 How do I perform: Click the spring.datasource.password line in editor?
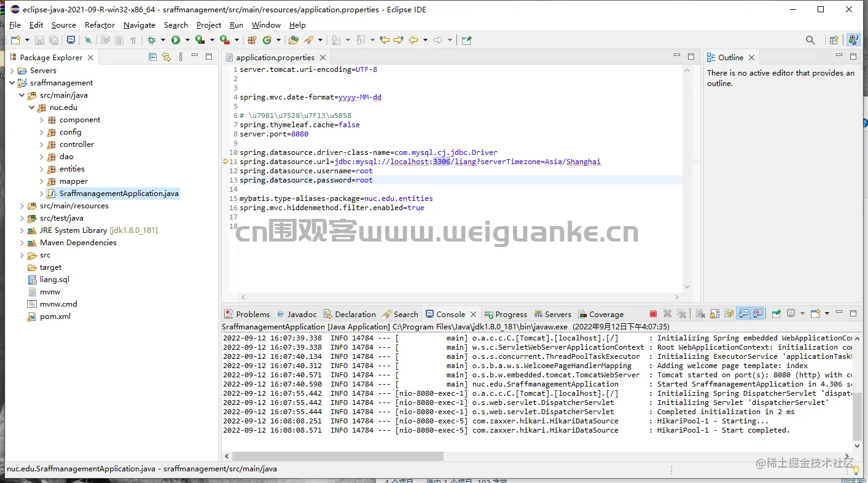pos(306,180)
